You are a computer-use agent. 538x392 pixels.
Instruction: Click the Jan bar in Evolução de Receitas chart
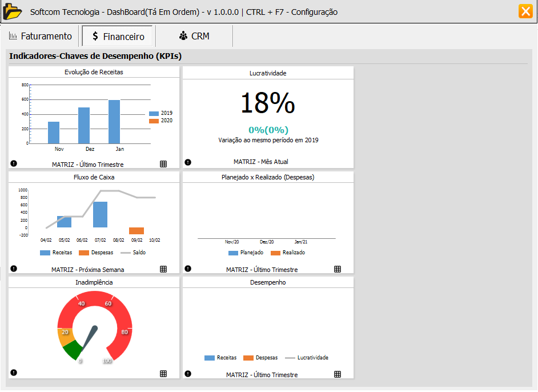point(114,122)
